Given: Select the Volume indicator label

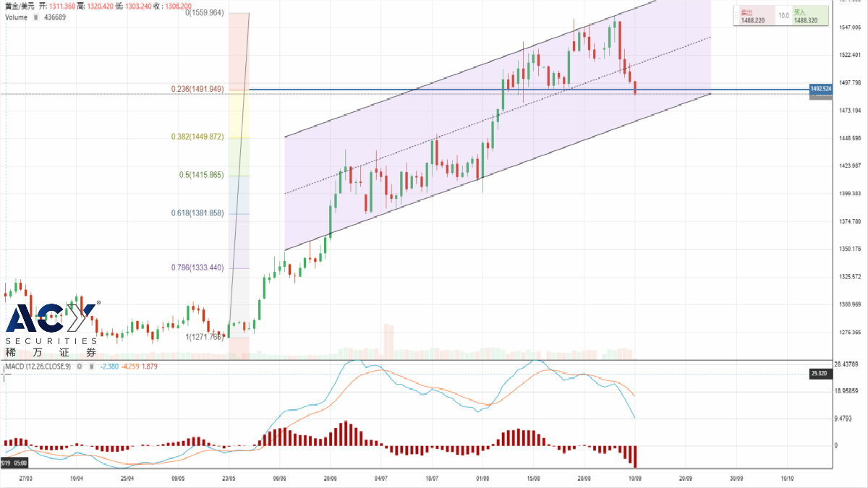Looking at the screenshot, I should point(17,17).
